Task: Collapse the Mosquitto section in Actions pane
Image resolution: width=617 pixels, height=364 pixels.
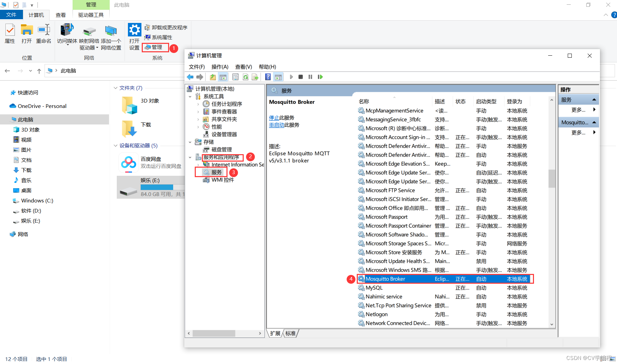Action: 594,122
